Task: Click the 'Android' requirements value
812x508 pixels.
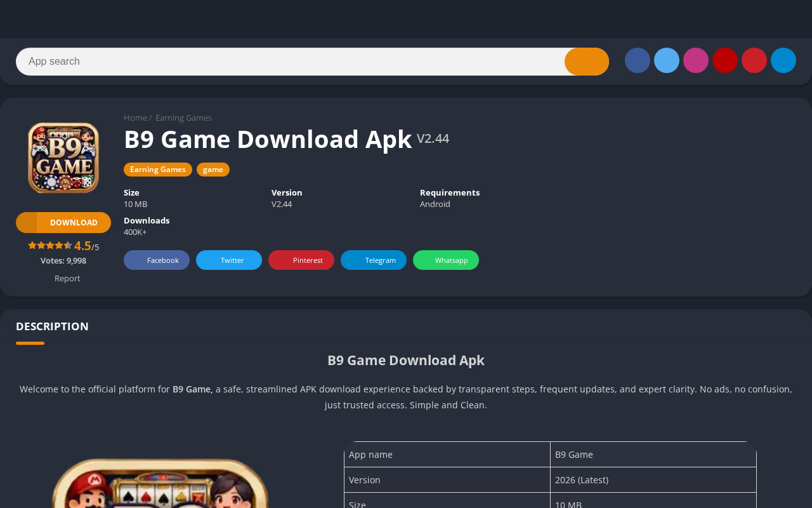Action: 435,204
